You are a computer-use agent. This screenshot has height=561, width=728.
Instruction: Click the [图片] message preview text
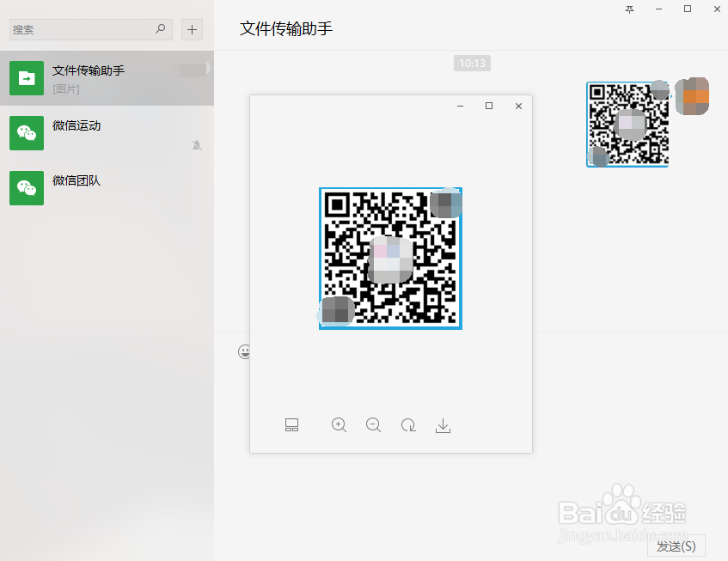66,89
